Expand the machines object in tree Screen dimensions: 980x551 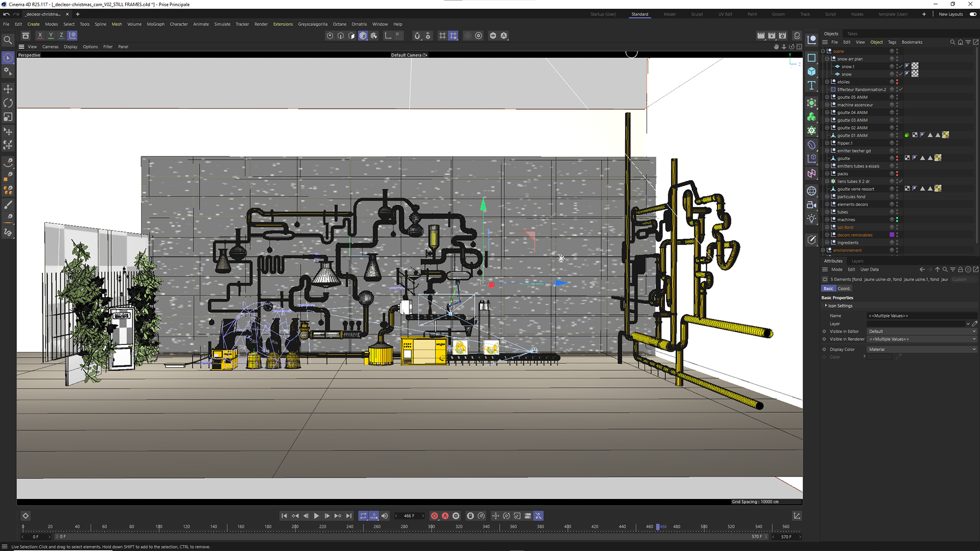coord(827,220)
